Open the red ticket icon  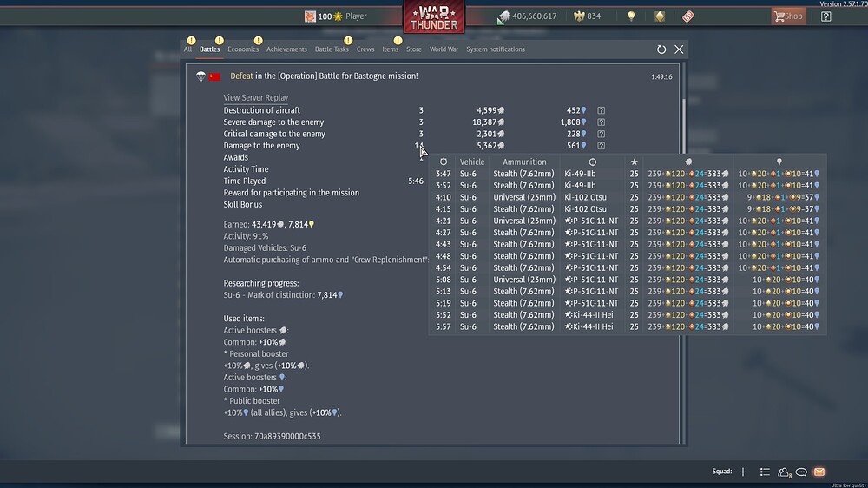pos(688,16)
